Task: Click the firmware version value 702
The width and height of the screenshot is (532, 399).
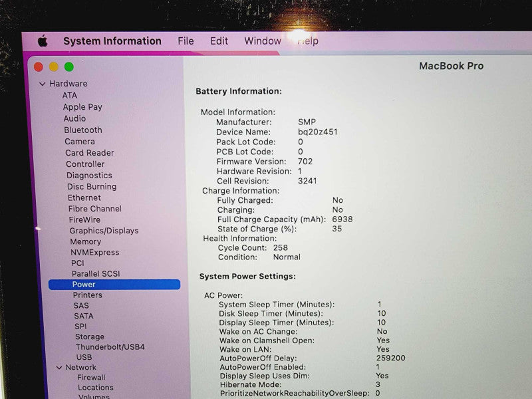Action: [305, 162]
